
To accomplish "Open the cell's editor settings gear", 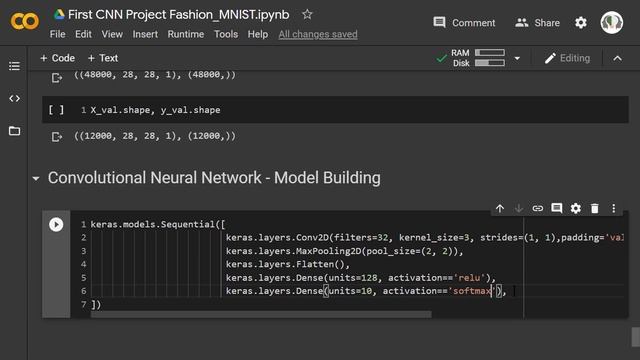I will click(x=576, y=209).
